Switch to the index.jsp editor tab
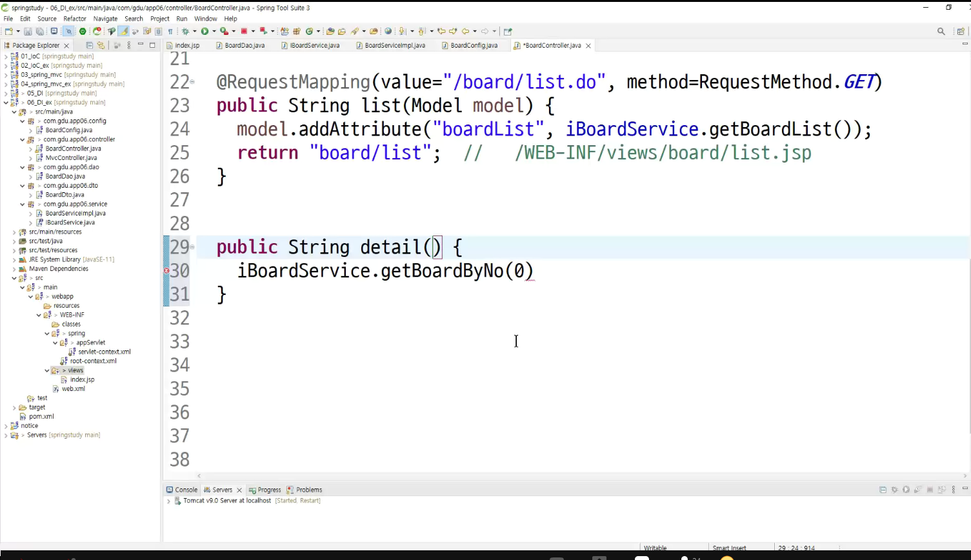 (x=183, y=45)
